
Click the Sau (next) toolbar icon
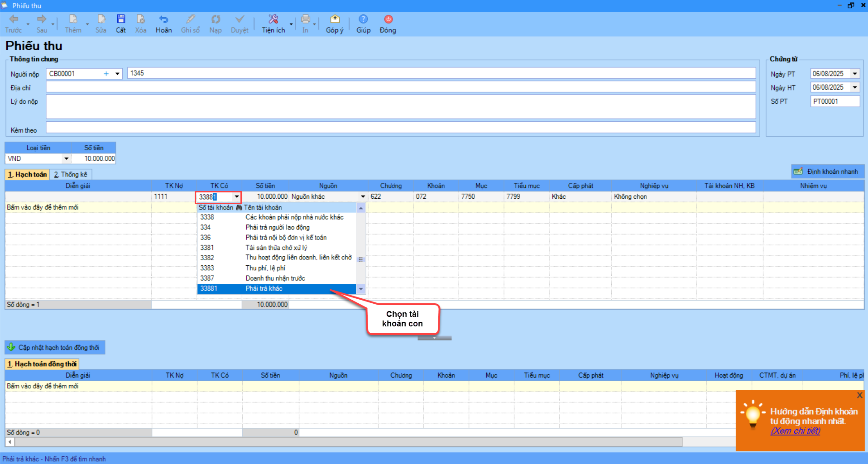[x=42, y=19]
